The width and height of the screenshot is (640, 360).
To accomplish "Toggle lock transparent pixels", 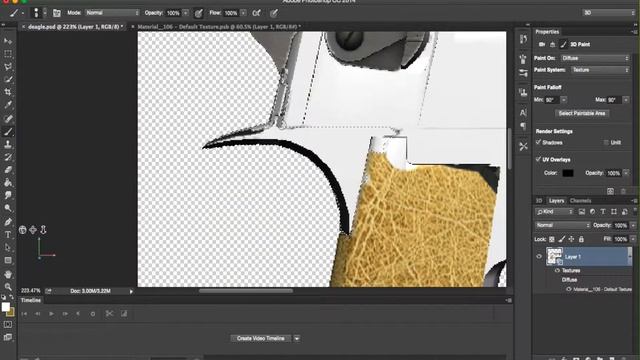I will [552, 239].
